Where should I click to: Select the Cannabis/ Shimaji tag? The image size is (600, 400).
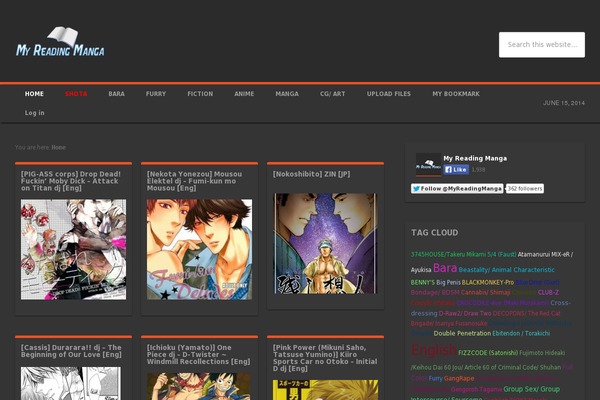click(x=485, y=292)
